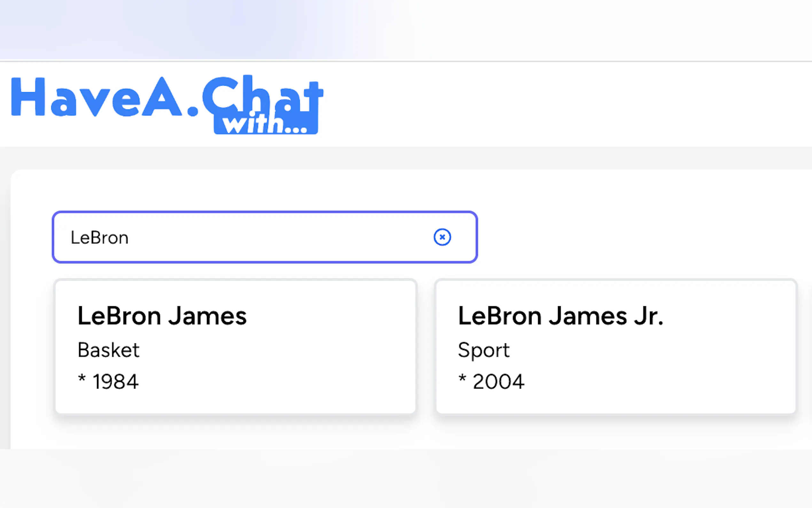The width and height of the screenshot is (812, 508).
Task: Click the asterisk before 1984
Action: pyautogui.click(x=82, y=378)
